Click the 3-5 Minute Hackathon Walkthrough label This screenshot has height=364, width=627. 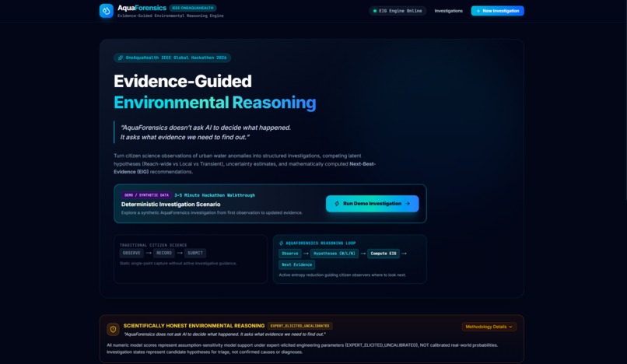215,195
